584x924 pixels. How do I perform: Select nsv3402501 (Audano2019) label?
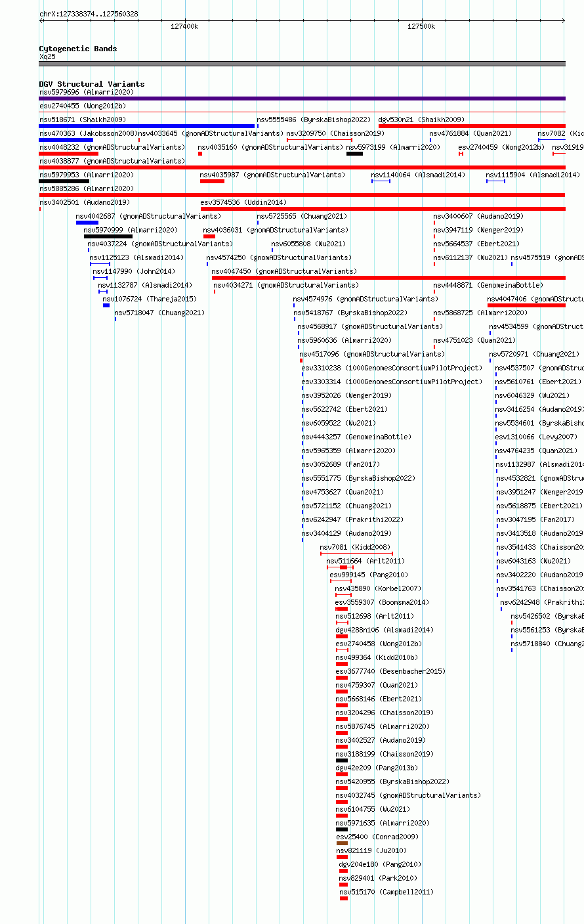(x=85, y=202)
